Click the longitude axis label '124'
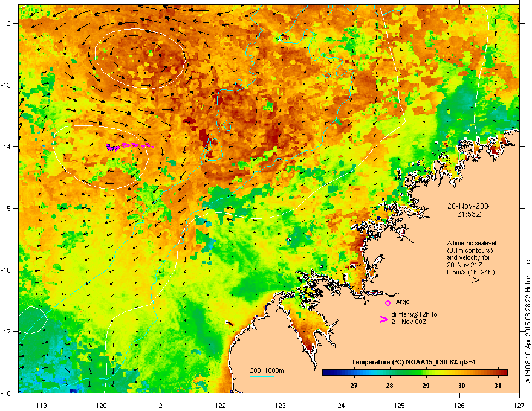The image size is (532, 411). 340,405
